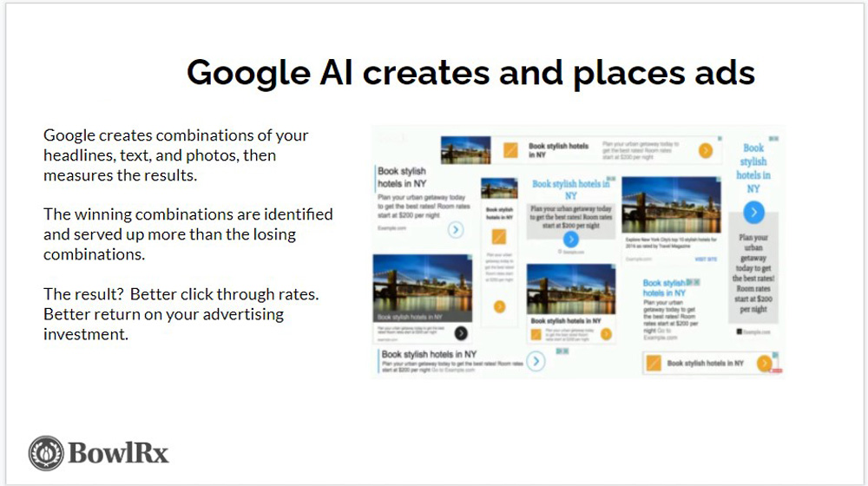Screen dimensions: 868x486
Task: Click the orange arrow circle in bottom-right banner
Action: 764,363
